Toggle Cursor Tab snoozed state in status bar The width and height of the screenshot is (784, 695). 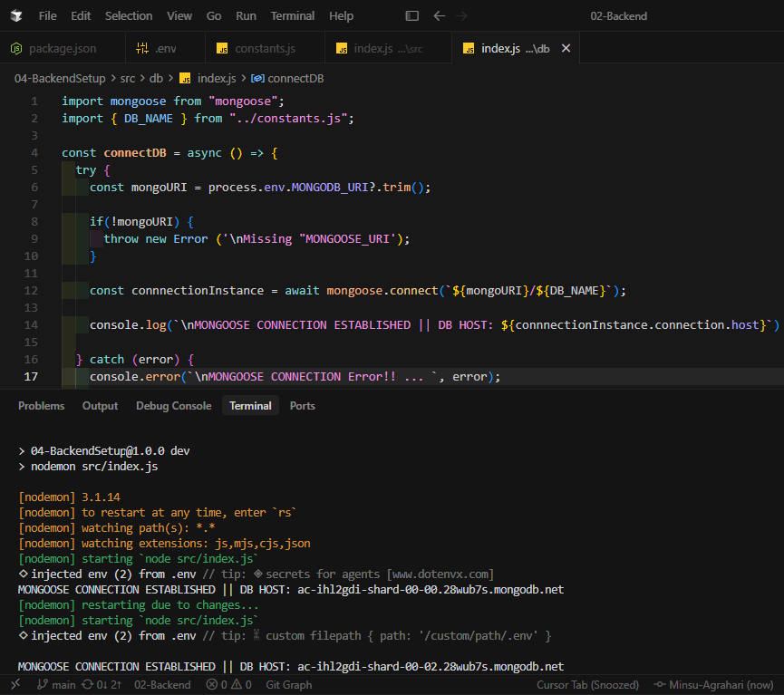(587, 684)
